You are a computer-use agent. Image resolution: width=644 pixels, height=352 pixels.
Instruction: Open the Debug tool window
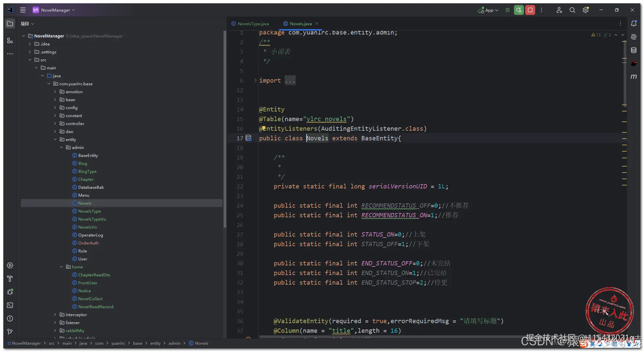pos(10,292)
